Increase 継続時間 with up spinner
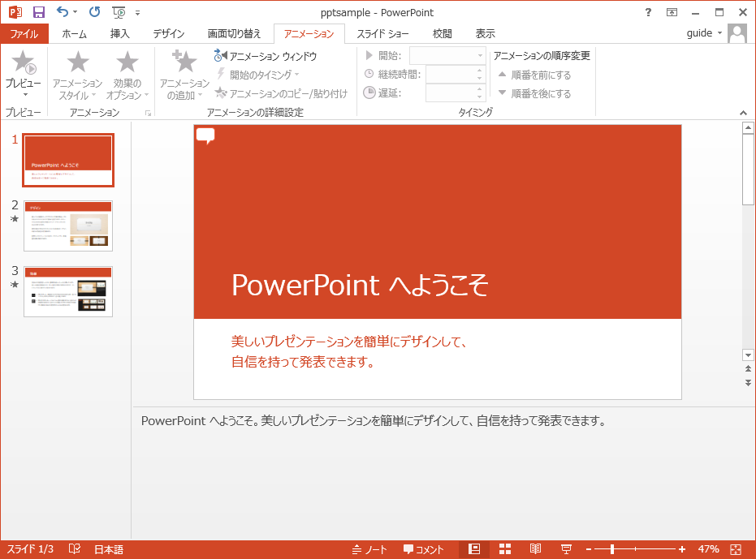Screen dimensions: 756x559 (479, 71)
